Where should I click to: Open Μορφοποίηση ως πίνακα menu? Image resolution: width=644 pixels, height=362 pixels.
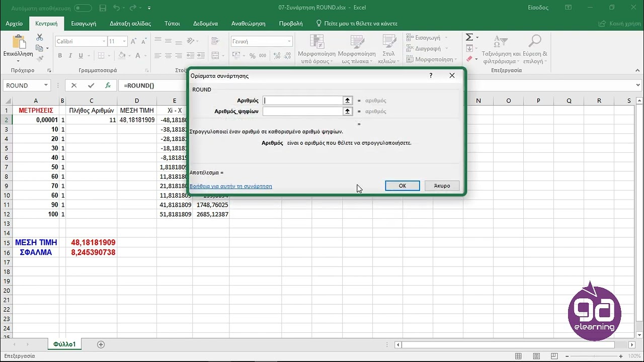(x=357, y=49)
